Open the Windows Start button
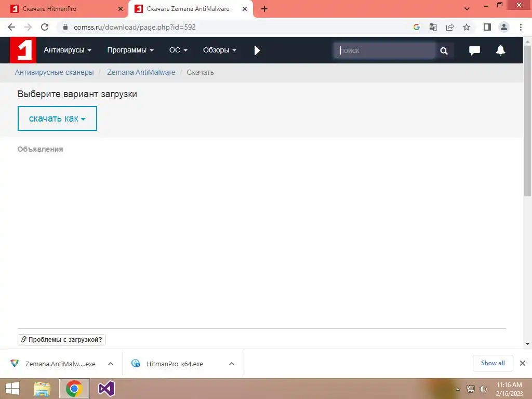532x399 pixels. click(12, 389)
